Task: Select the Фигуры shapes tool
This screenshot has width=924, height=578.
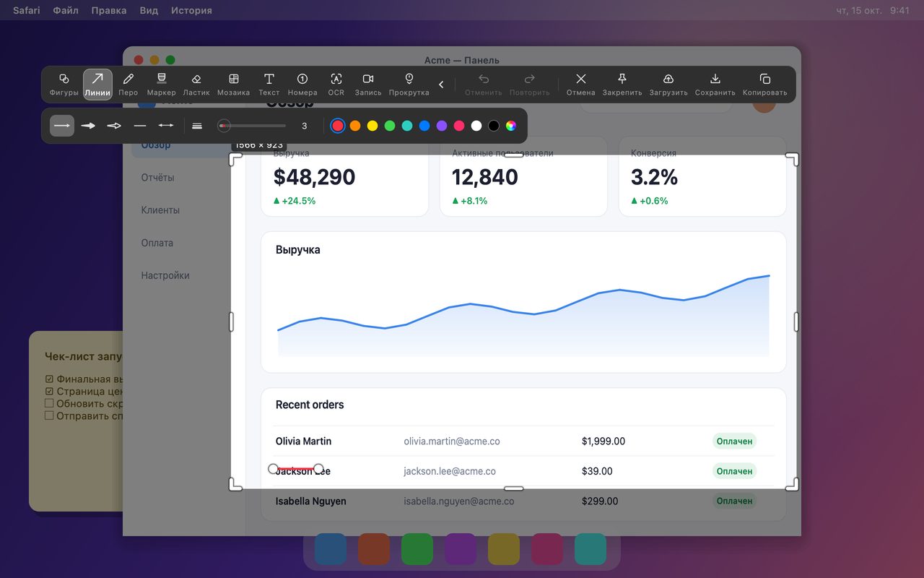Action: (x=64, y=85)
